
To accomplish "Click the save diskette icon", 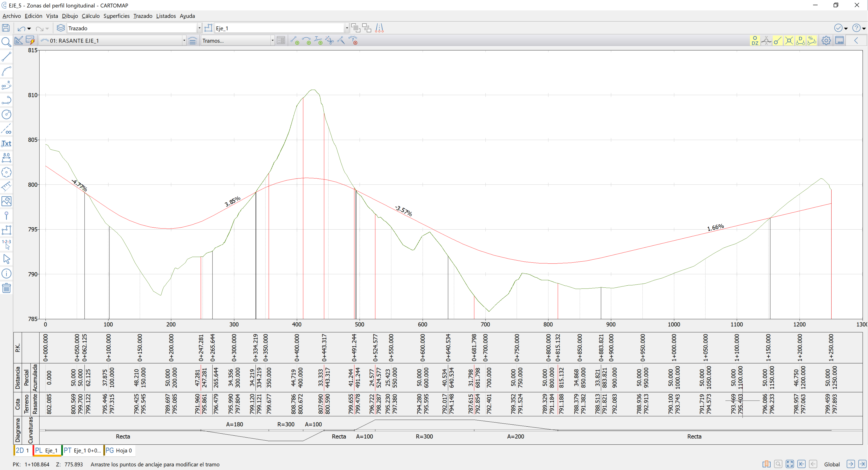I will tap(6, 28).
